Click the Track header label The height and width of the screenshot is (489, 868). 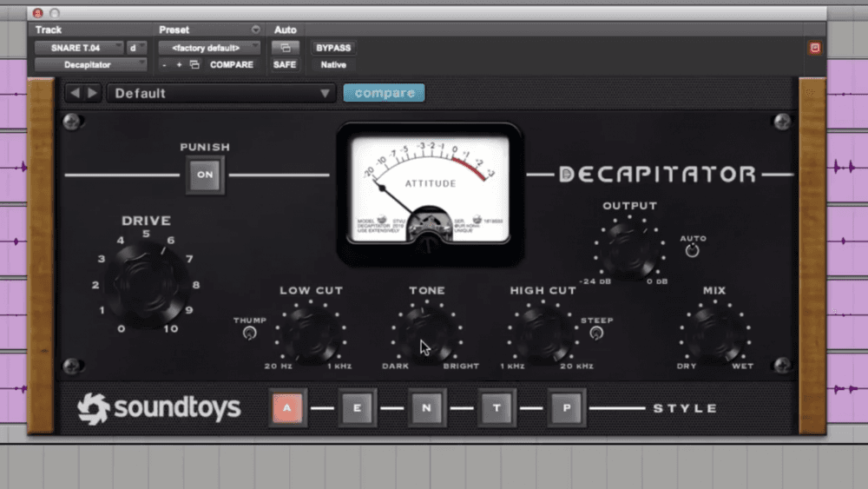(x=49, y=30)
